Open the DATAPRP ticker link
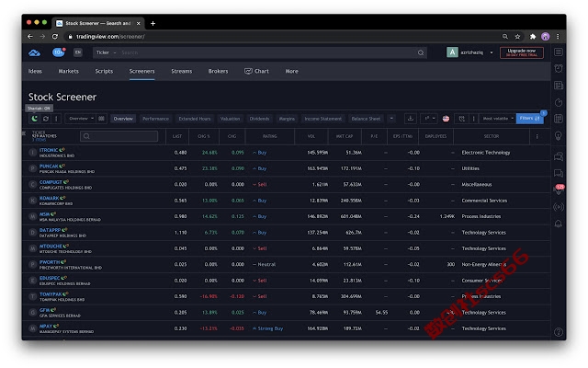Screen dimensions: 588x368 [x=50, y=230]
